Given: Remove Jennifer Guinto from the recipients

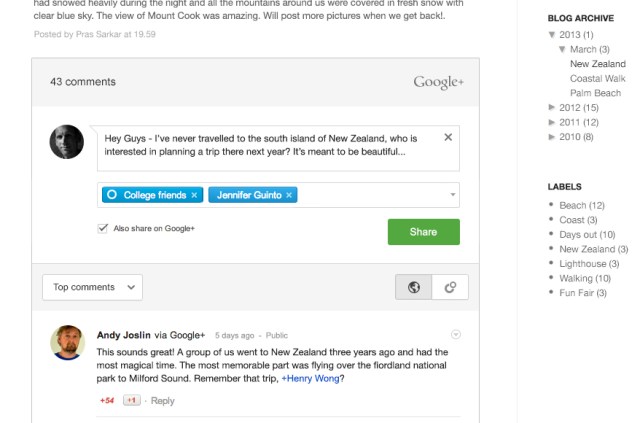Looking at the screenshot, I should coord(289,195).
